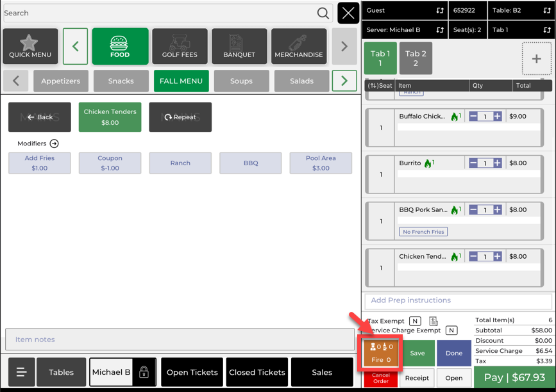Select the Golf Fees cart category

[x=180, y=46]
